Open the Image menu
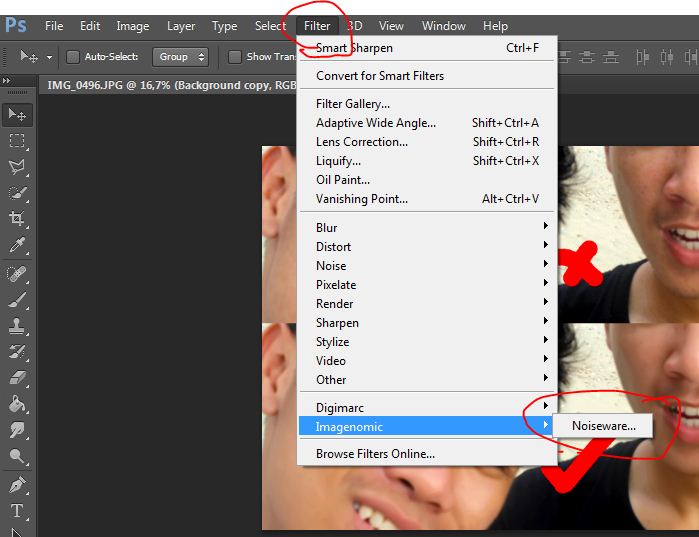Screen dimensions: 699x537 [133, 26]
